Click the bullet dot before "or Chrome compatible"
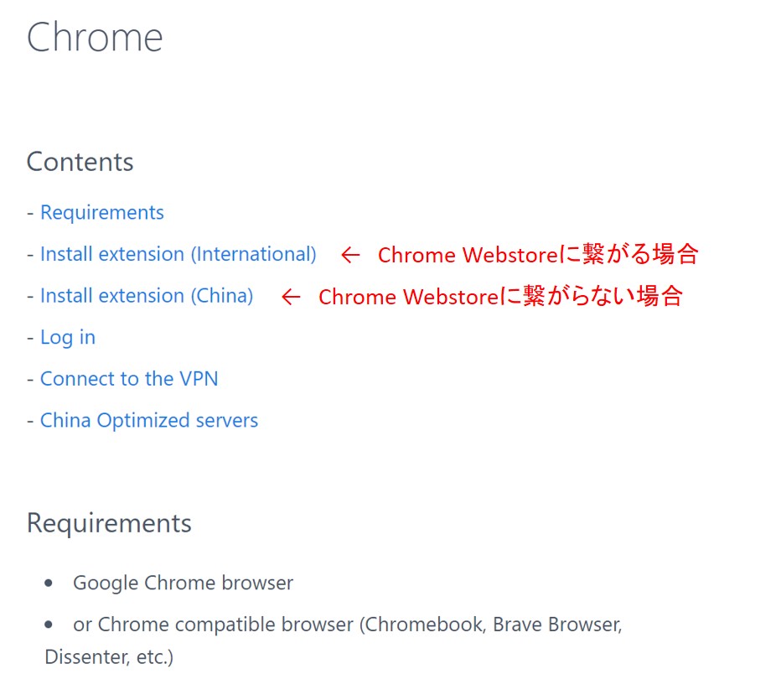The height and width of the screenshot is (700, 776). click(52, 625)
